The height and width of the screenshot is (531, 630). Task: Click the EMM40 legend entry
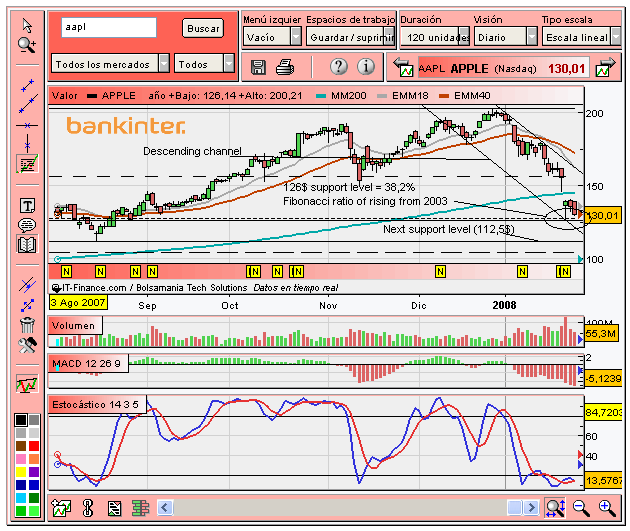coord(465,96)
